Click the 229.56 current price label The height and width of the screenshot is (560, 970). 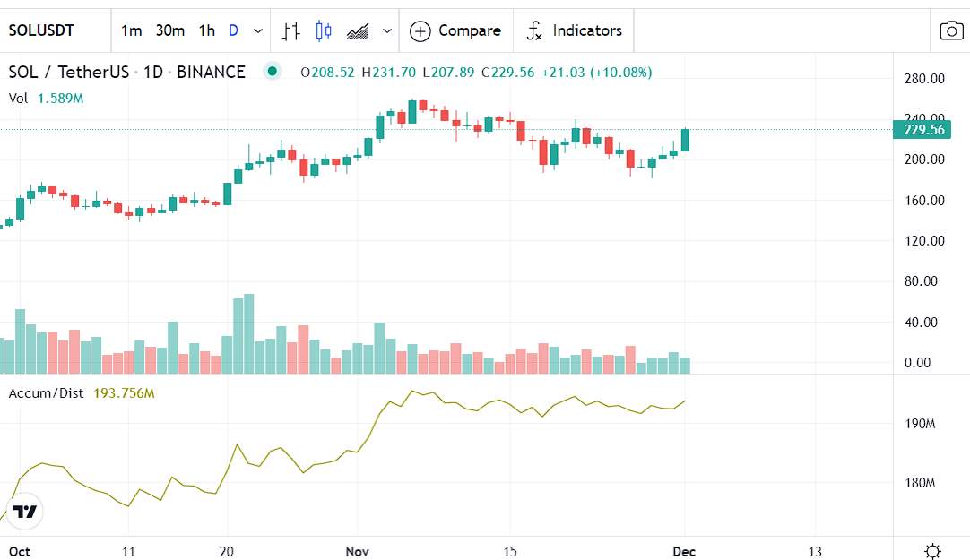[923, 130]
